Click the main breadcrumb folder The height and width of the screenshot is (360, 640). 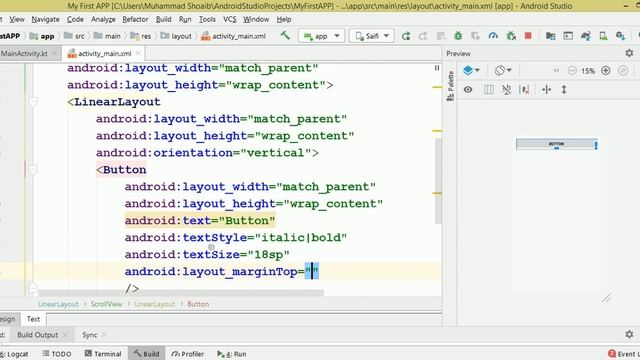tap(107, 36)
